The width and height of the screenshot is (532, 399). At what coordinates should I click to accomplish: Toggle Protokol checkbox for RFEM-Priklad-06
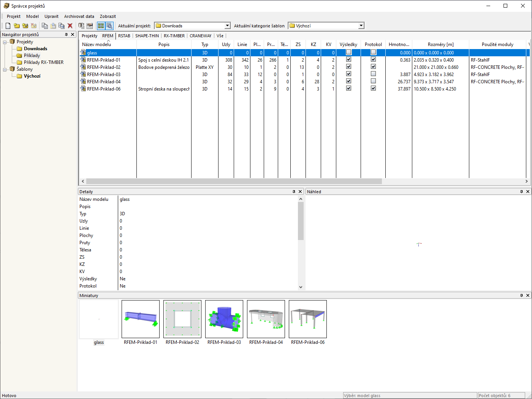[373, 89]
